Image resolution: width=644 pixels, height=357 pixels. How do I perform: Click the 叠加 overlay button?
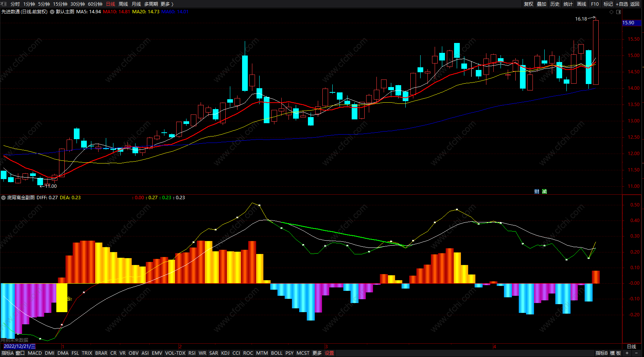[x=542, y=4]
